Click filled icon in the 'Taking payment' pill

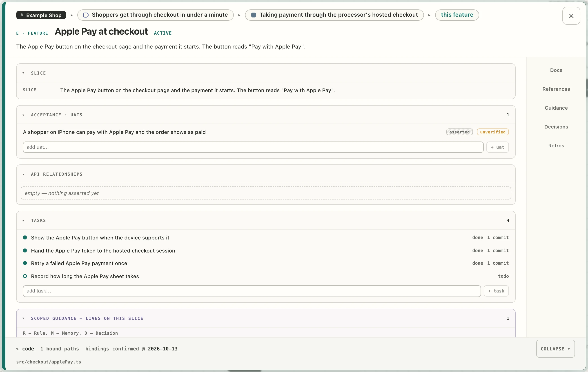coord(254,15)
